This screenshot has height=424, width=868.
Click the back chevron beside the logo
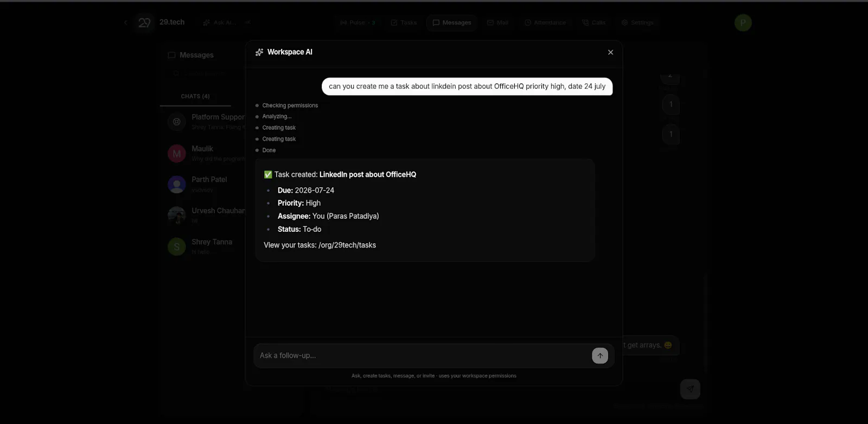tap(125, 23)
